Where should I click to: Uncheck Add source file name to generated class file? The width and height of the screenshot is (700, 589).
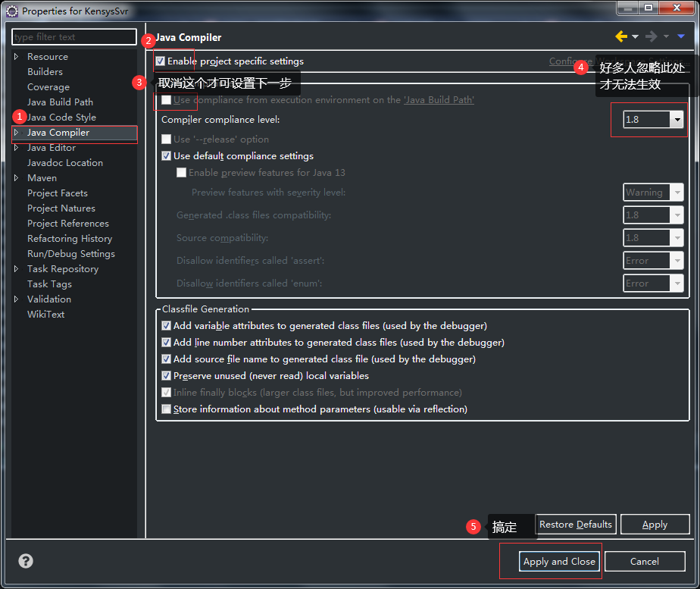tap(166, 359)
